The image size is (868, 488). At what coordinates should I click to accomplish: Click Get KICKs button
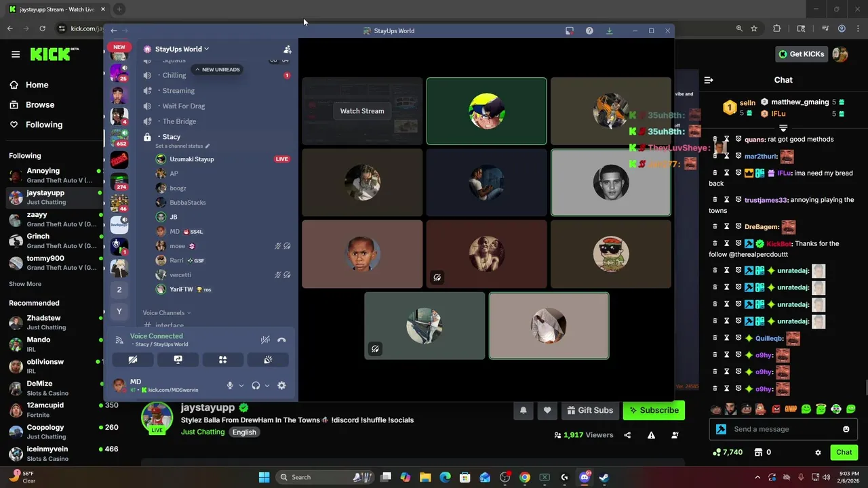point(802,54)
